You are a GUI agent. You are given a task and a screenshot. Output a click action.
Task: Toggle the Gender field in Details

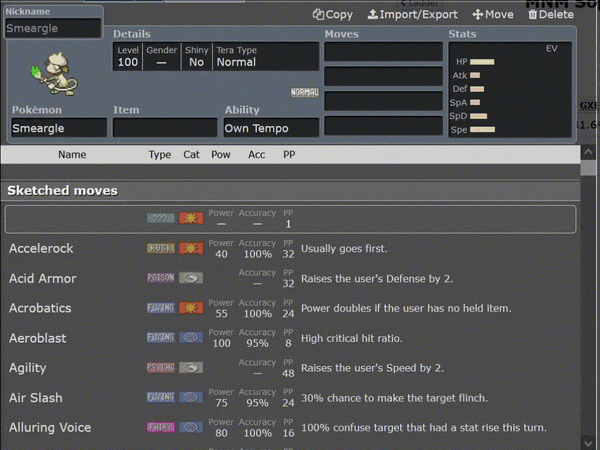161,62
